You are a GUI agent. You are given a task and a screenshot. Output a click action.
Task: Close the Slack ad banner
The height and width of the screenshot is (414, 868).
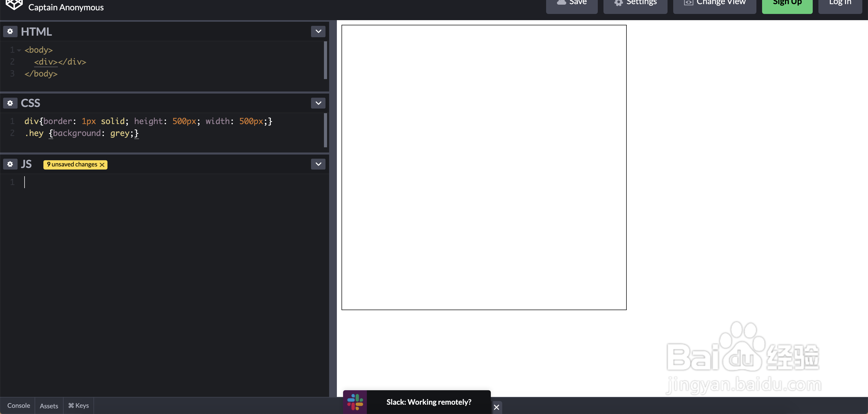pyautogui.click(x=497, y=407)
